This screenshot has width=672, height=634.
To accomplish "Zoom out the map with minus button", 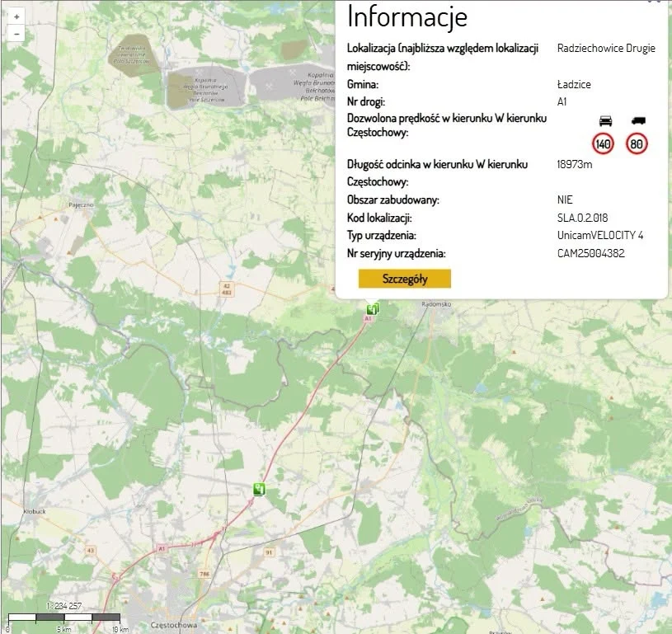I will pyautogui.click(x=16, y=34).
